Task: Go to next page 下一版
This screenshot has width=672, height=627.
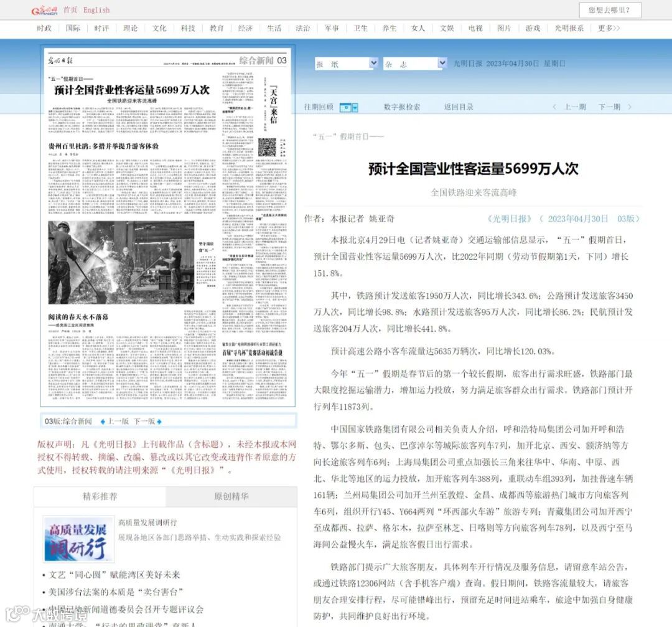Action: (144, 422)
